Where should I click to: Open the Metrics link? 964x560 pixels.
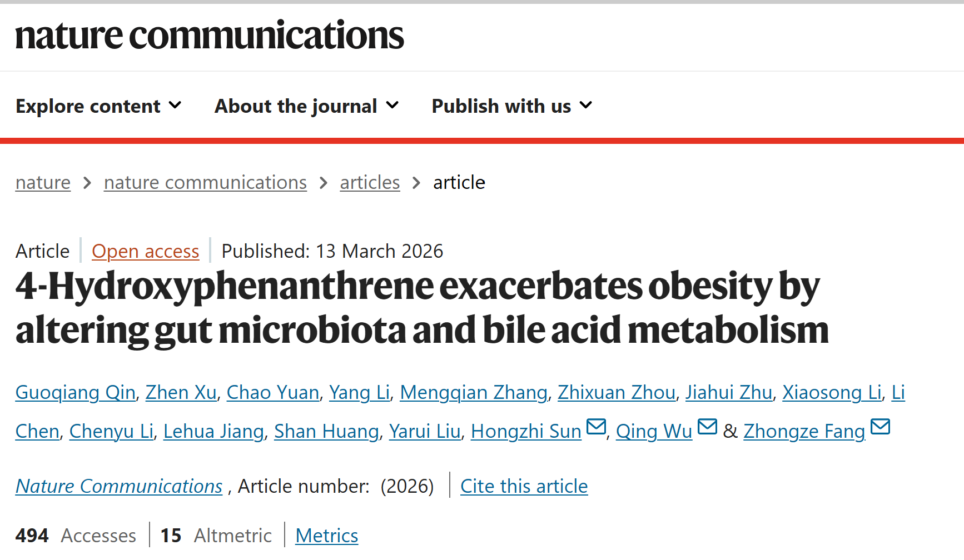coord(326,536)
